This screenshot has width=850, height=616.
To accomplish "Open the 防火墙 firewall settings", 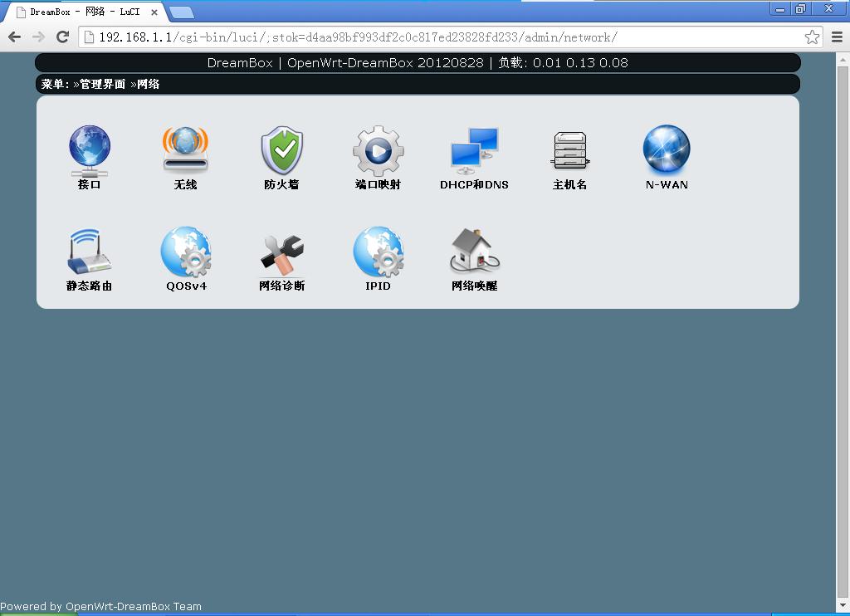I will (281, 156).
